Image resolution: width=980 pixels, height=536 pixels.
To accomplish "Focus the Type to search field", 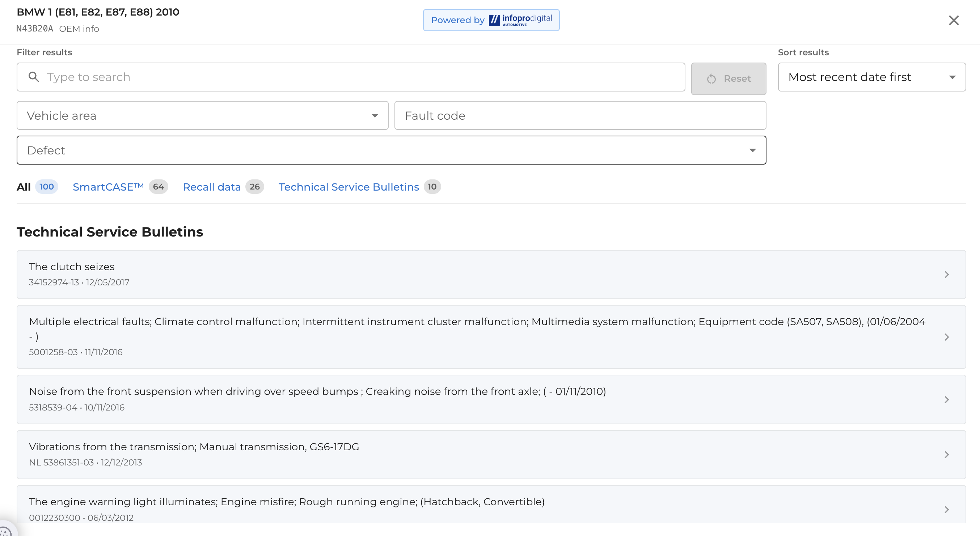I will coord(351,77).
